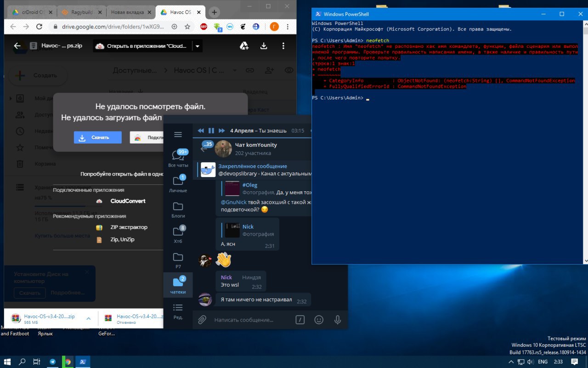Skip to the next track in the Telegram player

click(x=222, y=131)
